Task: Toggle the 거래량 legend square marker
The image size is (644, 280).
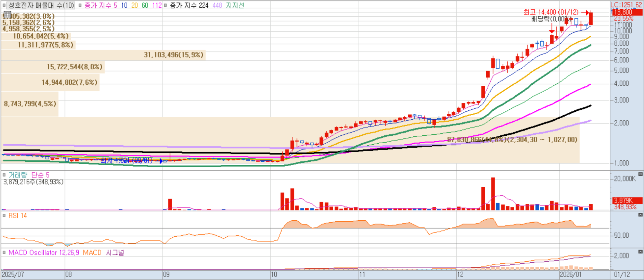Action: click(4, 175)
